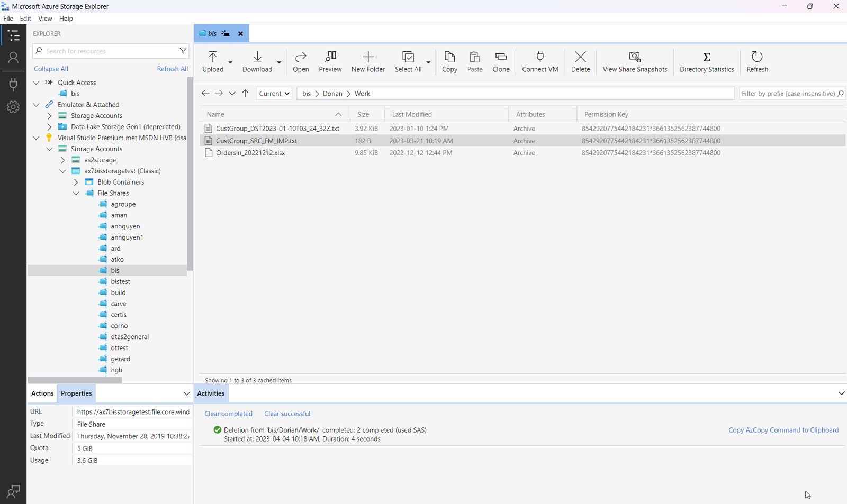The image size is (847, 504).
Task: Switch to the Actions tab
Action: 42,393
